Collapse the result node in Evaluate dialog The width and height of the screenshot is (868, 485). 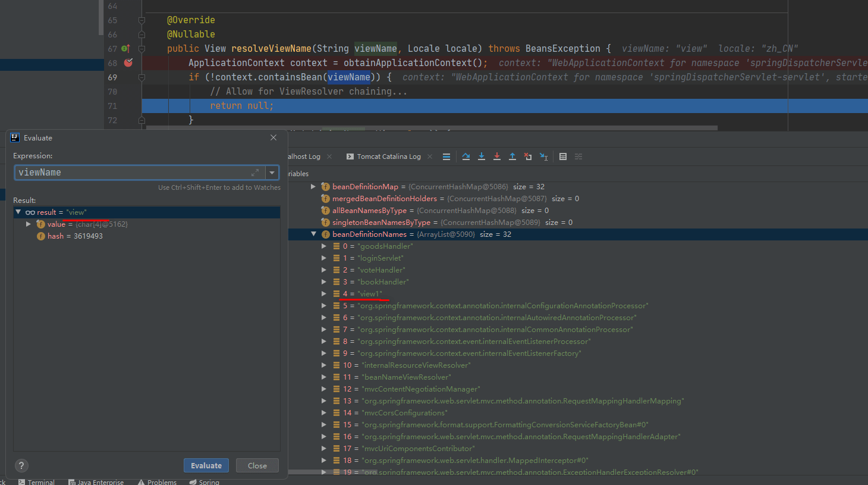coord(18,212)
